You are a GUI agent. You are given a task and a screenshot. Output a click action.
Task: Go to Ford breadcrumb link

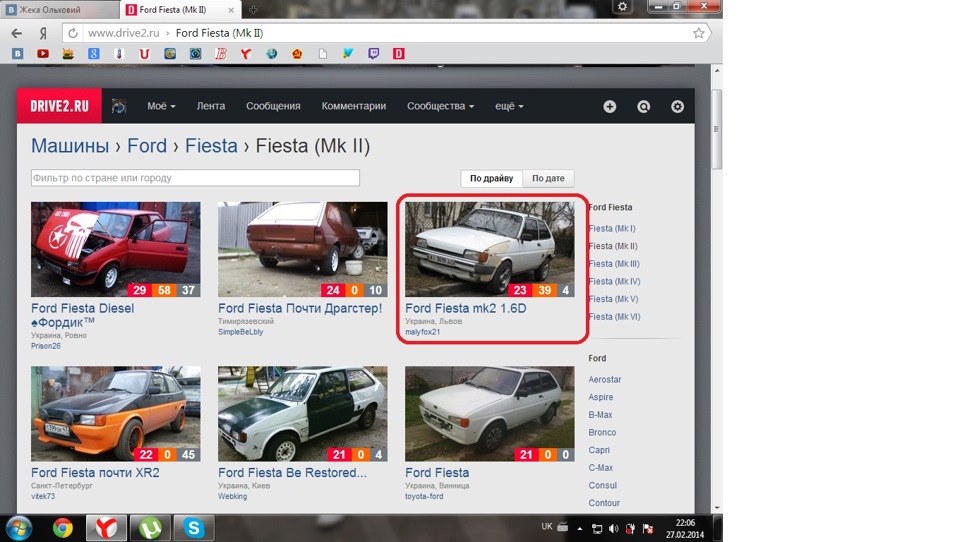[x=147, y=146]
